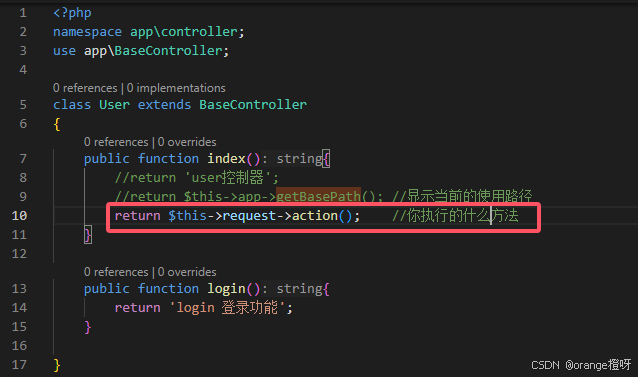Click the 'login' method name

coord(226,289)
